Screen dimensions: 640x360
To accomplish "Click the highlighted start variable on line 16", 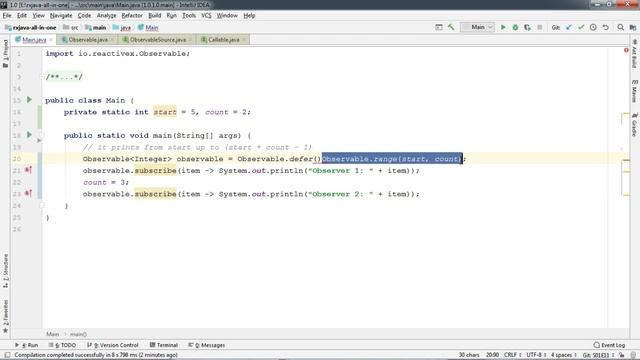I will (x=165, y=112).
